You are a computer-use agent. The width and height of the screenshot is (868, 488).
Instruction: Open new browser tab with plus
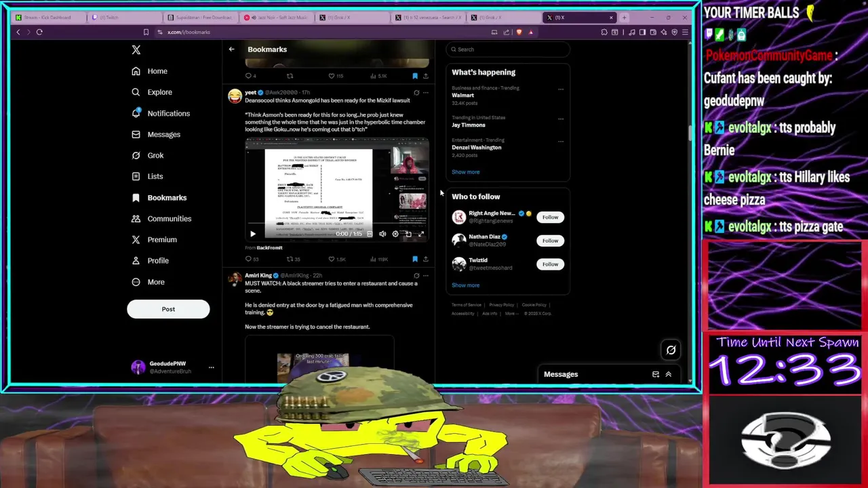point(624,17)
